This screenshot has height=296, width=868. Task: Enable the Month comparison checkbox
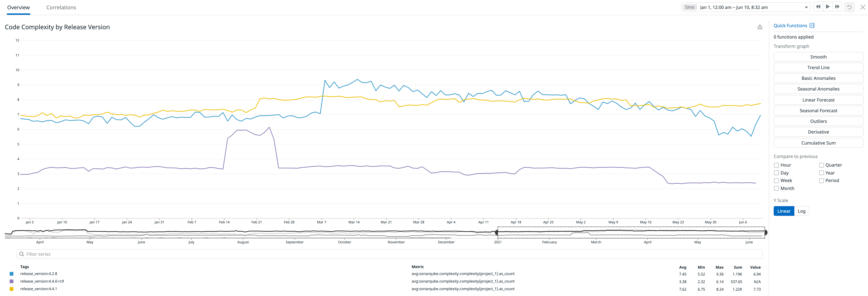776,188
